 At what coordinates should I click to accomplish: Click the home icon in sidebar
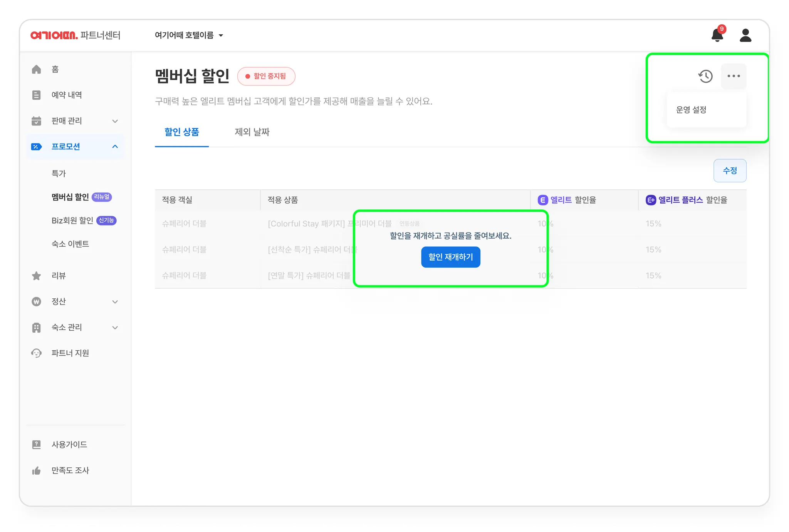coord(36,69)
